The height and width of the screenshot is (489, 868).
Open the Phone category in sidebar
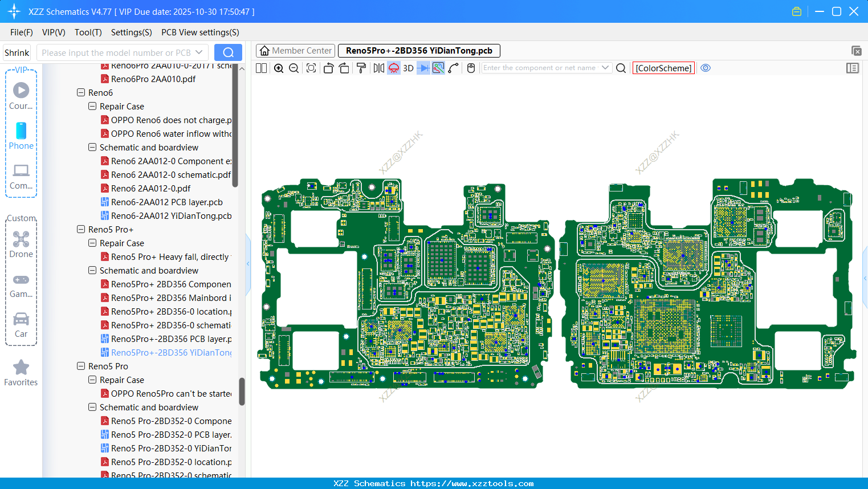point(21,136)
